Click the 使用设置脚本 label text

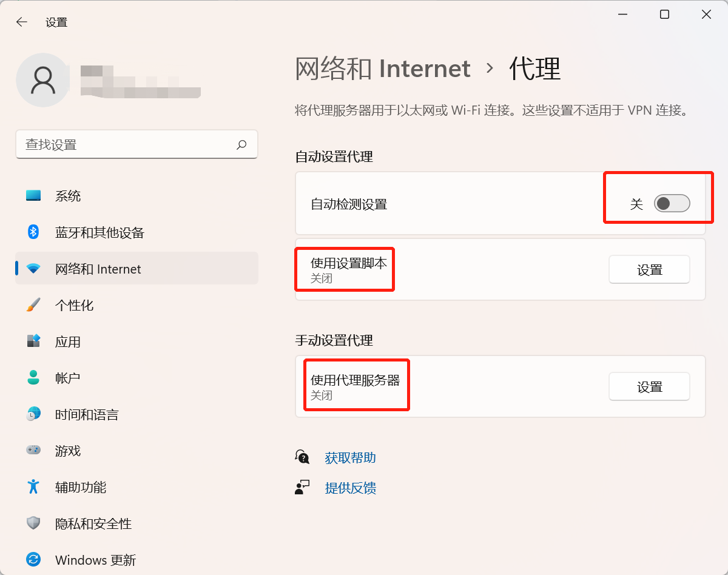tap(349, 263)
